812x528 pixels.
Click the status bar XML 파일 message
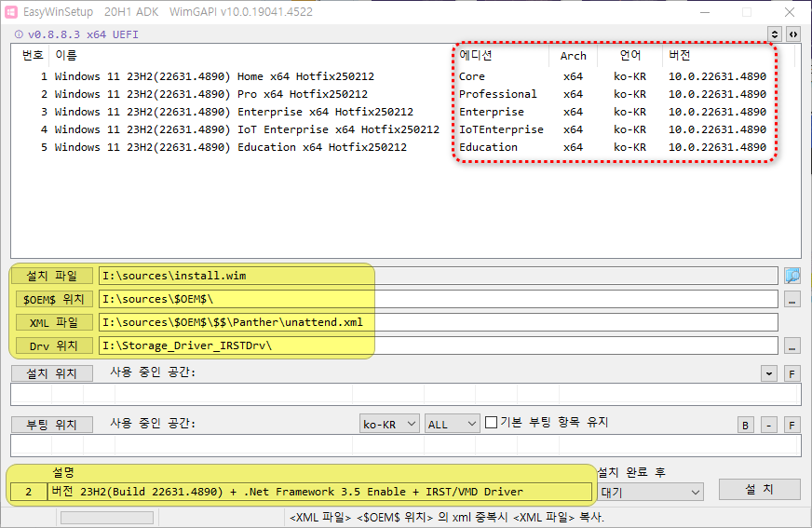(447, 518)
